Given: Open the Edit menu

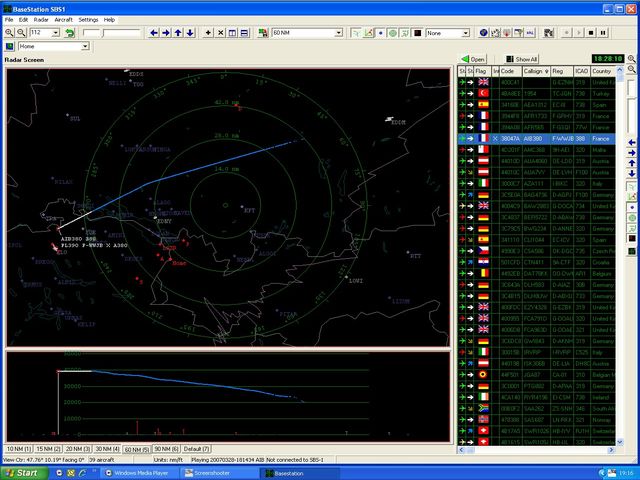Looking at the screenshot, I should (x=23, y=20).
